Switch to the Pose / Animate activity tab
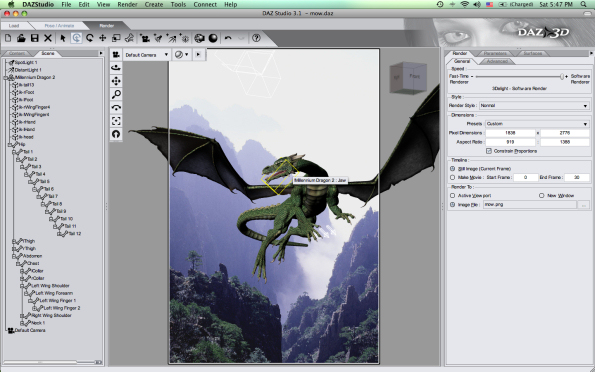This screenshot has width=595, height=372. (59, 25)
